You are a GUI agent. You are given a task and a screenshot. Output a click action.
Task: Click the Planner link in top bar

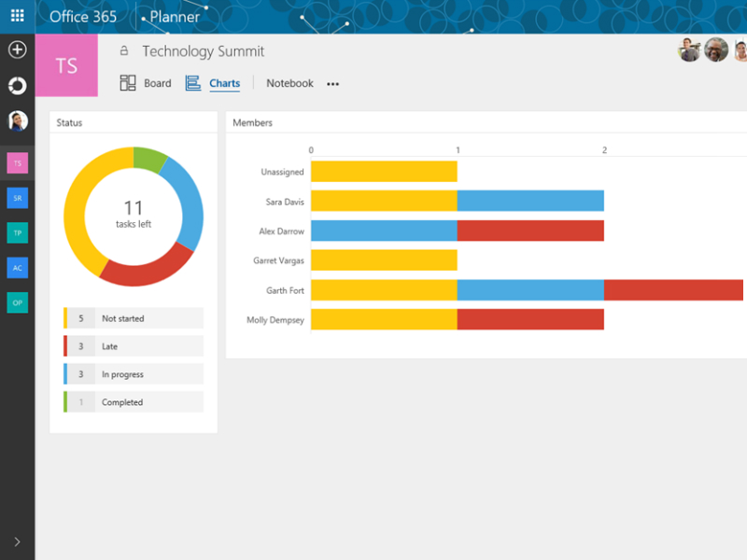pos(174,16)
